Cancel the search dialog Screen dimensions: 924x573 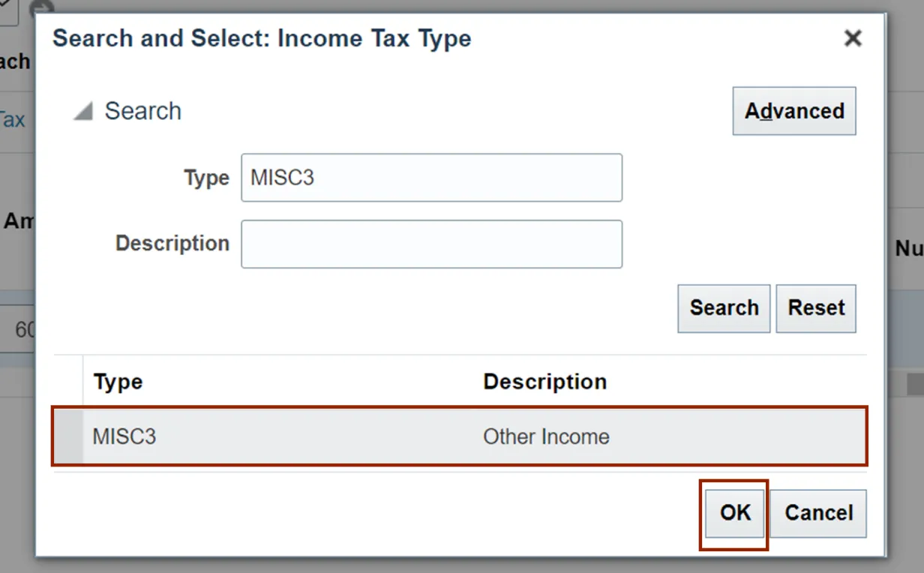(x=818, y=513)
